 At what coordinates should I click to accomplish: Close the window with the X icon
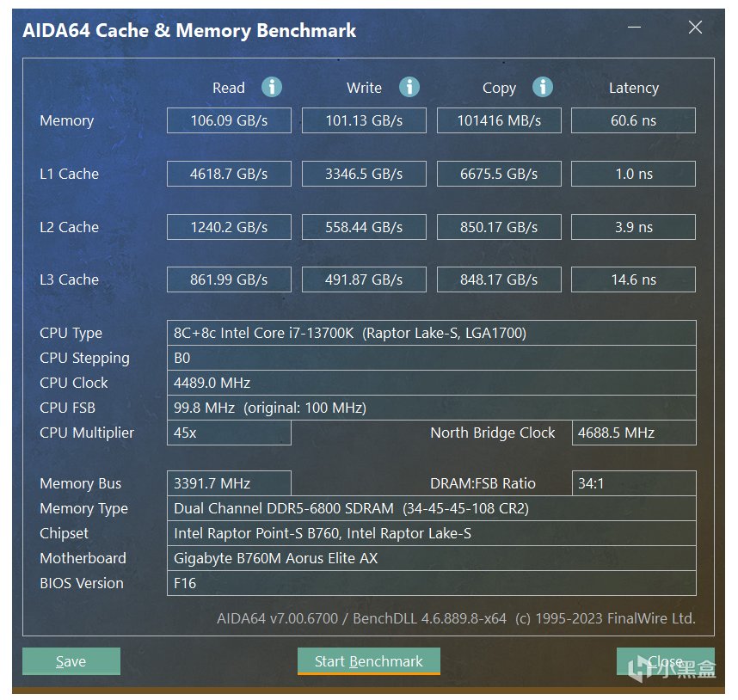coord(695,28)
